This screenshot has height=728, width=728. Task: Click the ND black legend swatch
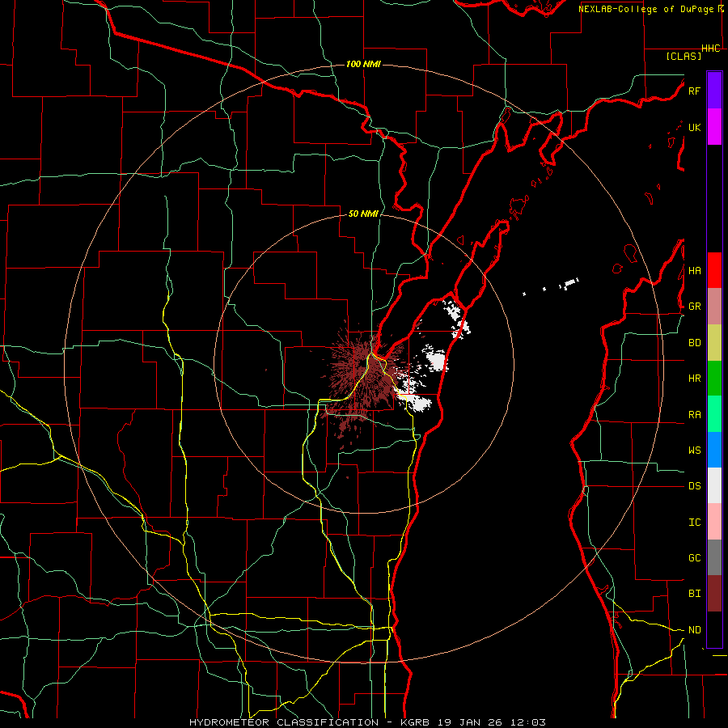coord(714,629)
